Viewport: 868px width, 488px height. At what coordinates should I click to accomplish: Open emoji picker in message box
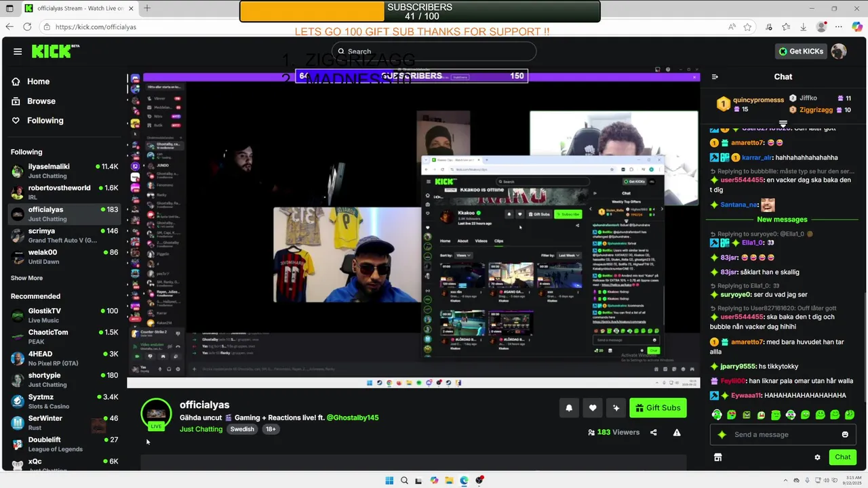[x=845, y=434]
